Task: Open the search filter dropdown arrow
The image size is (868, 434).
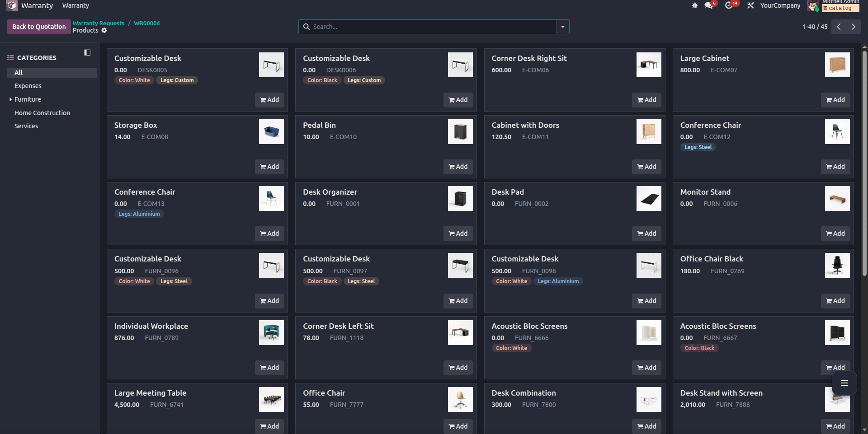Action: click(562, 27)
